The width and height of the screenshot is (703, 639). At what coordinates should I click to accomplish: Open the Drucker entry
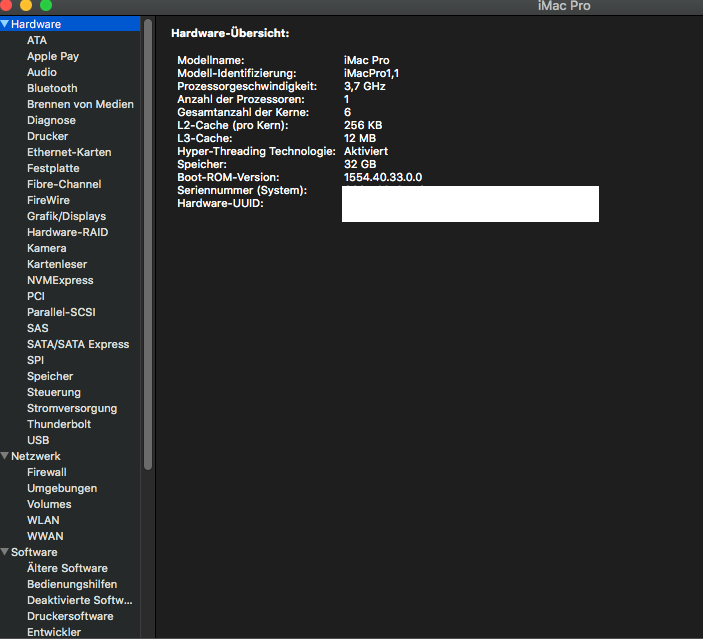point(48,136)
